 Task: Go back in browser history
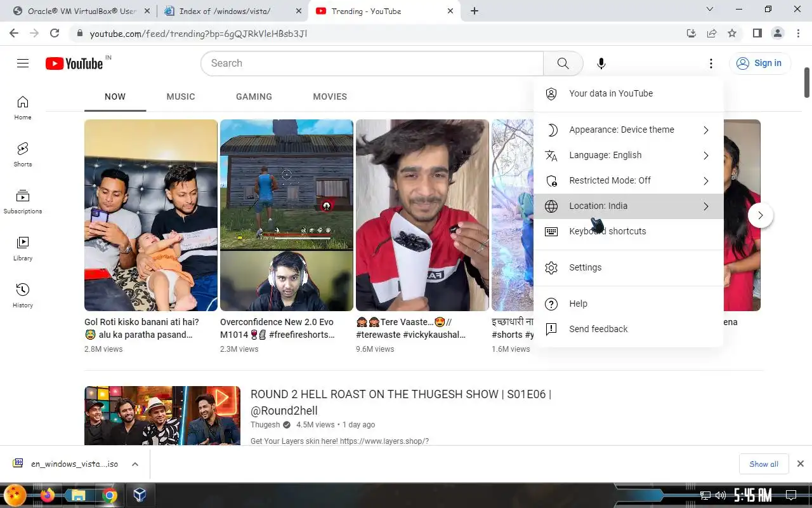pos(14,33)
